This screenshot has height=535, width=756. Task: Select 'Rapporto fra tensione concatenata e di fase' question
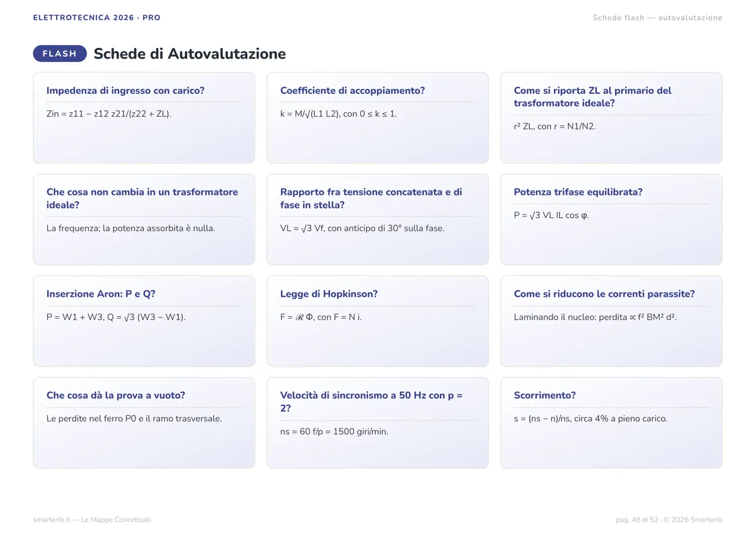pos(371,198)
